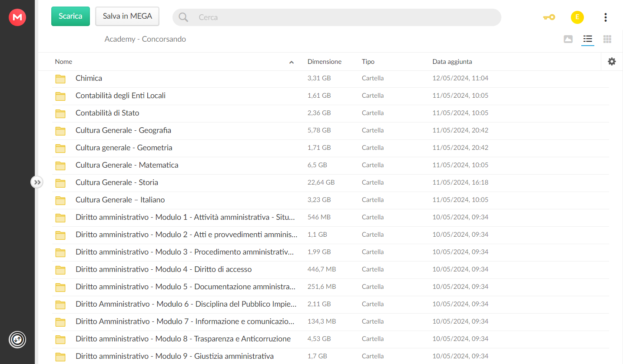
Task: Expand the left sidebar with double-chevron
Action: (x=37, y=182)
